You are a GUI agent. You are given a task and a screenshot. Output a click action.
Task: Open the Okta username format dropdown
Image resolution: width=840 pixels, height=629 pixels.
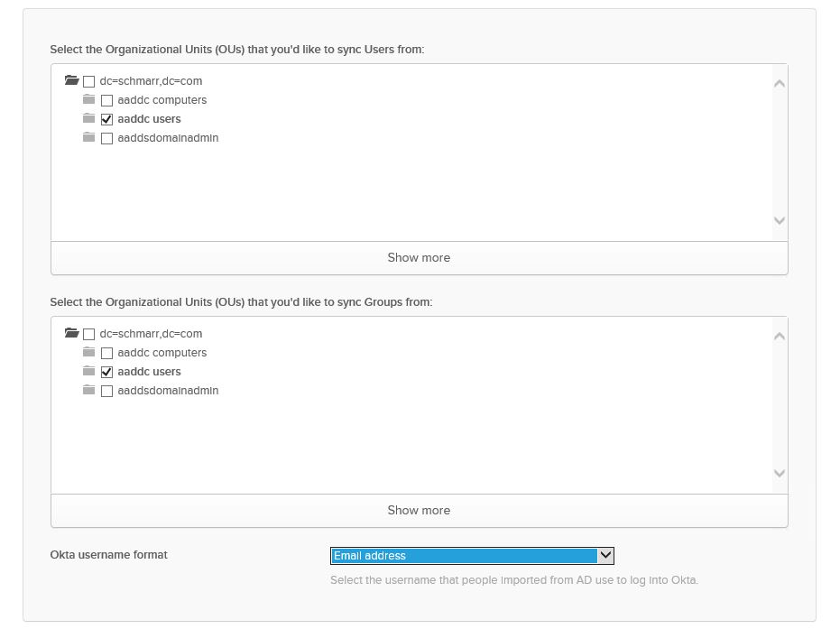pos(472,556)
